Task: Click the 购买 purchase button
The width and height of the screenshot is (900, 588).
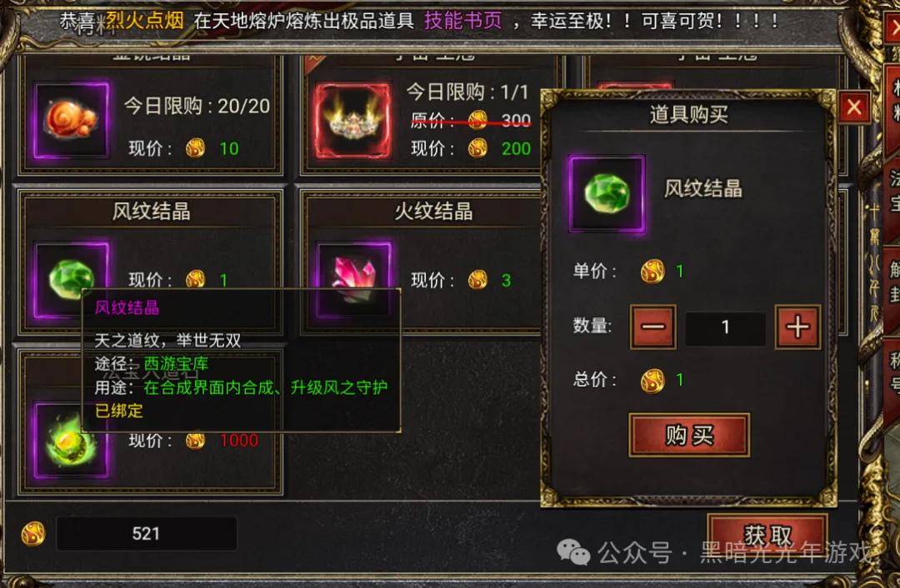Action: point(689,436)
